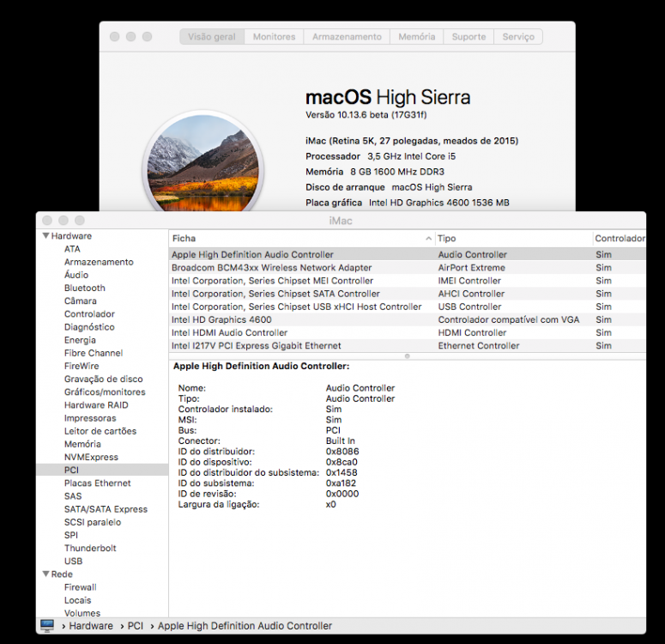Click the 0x1458 subsystem vendor ID value
This screenshot has height=644, width=665.
[342, 472]
